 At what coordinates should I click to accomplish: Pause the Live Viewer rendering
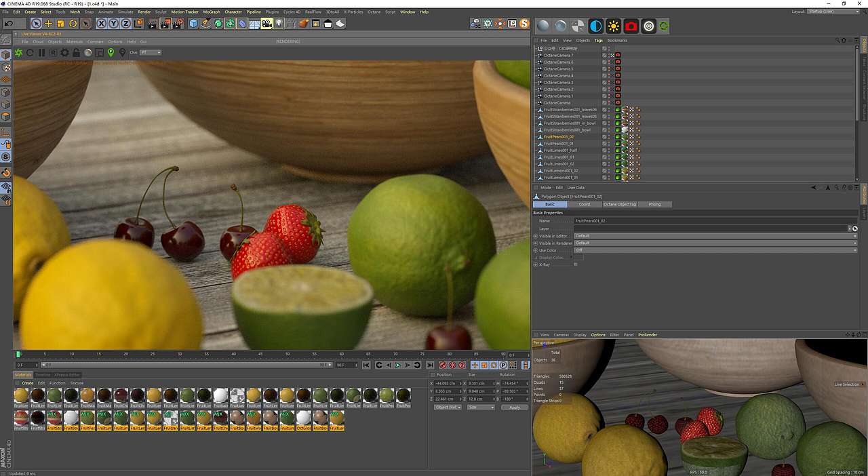coord(41,53)
